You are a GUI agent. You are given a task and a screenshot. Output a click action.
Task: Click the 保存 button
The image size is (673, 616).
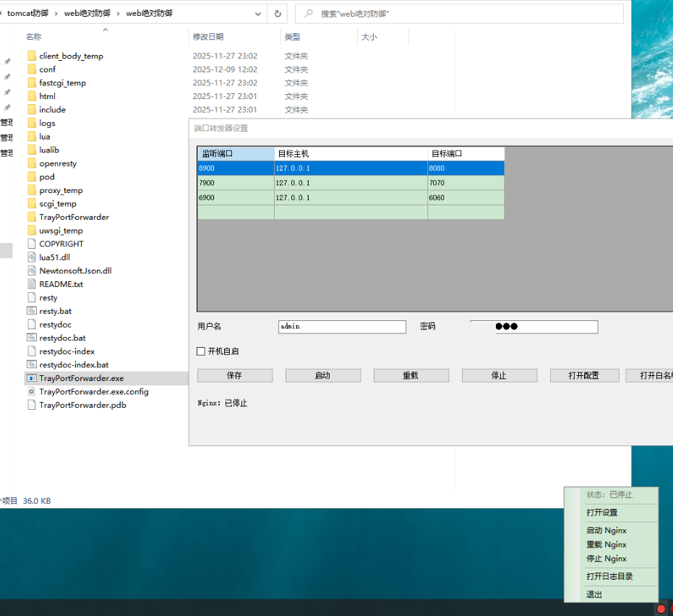tap(234, 376)
